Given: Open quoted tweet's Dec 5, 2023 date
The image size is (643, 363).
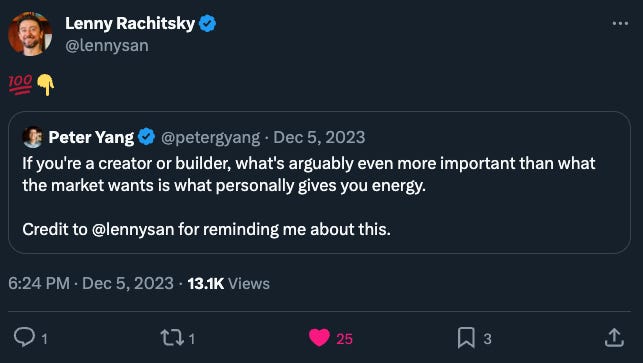Looking at the screenshot, I should point(319,137).
